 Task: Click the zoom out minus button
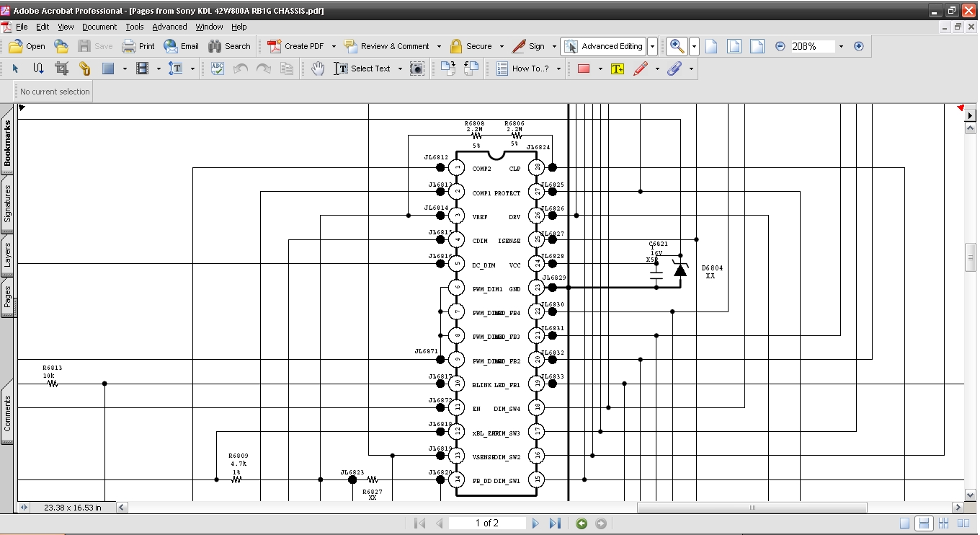click(780, 46)
